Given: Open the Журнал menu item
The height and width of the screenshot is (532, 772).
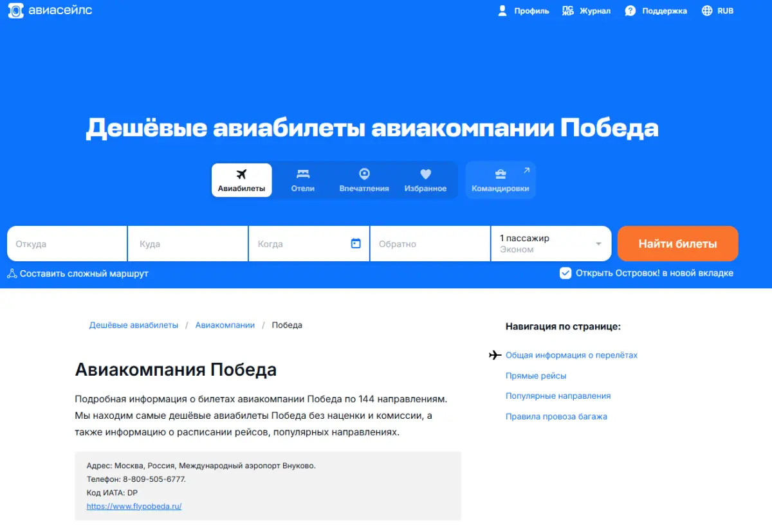Looking at the screenshot, I should pos(586,11).
